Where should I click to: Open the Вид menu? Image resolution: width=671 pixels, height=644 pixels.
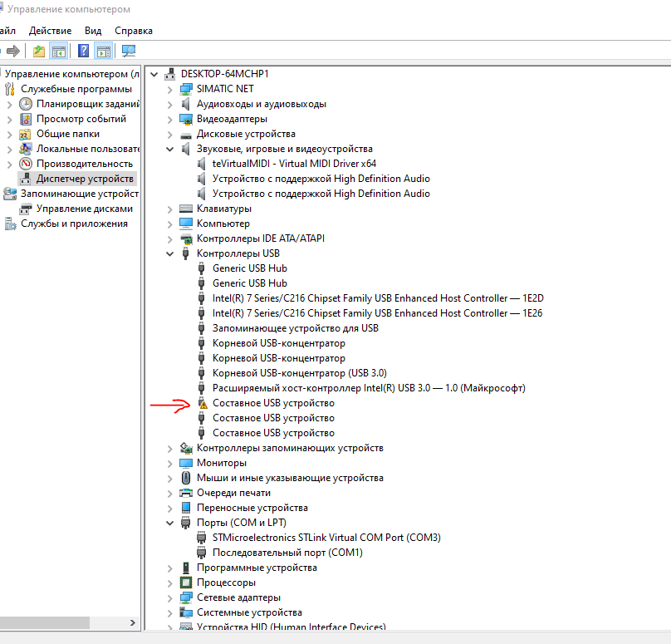point(93,31)
